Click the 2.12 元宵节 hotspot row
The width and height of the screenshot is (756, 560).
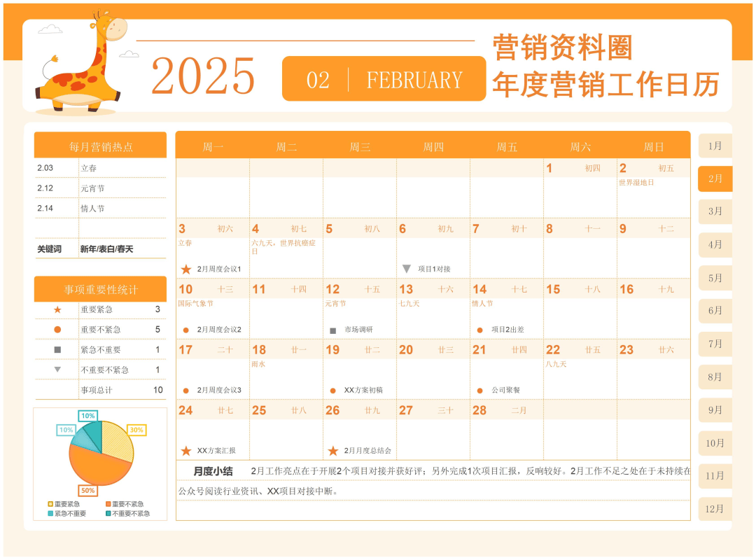point(100,188)
